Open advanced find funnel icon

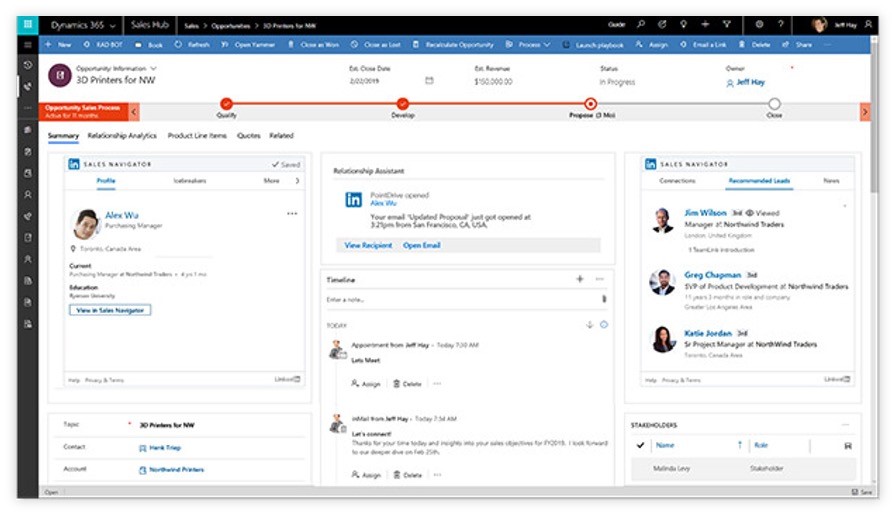pyautogui.click(x=727, y=25)
